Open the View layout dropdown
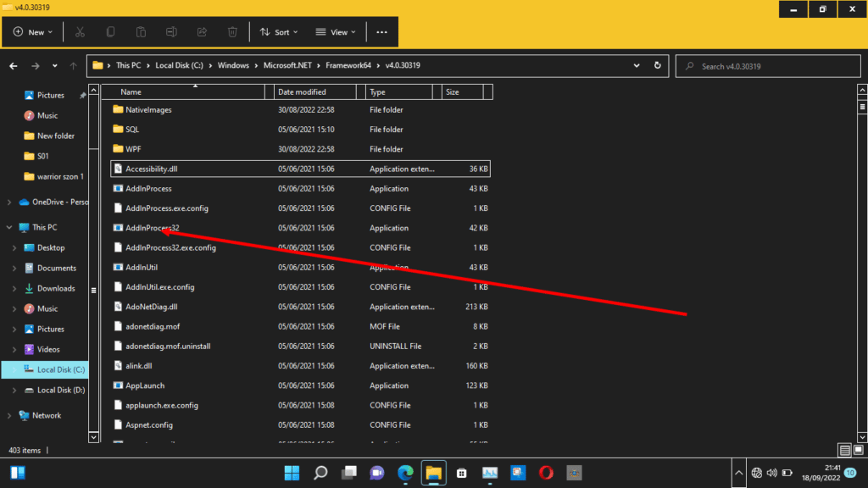 [x=336, y=32]
